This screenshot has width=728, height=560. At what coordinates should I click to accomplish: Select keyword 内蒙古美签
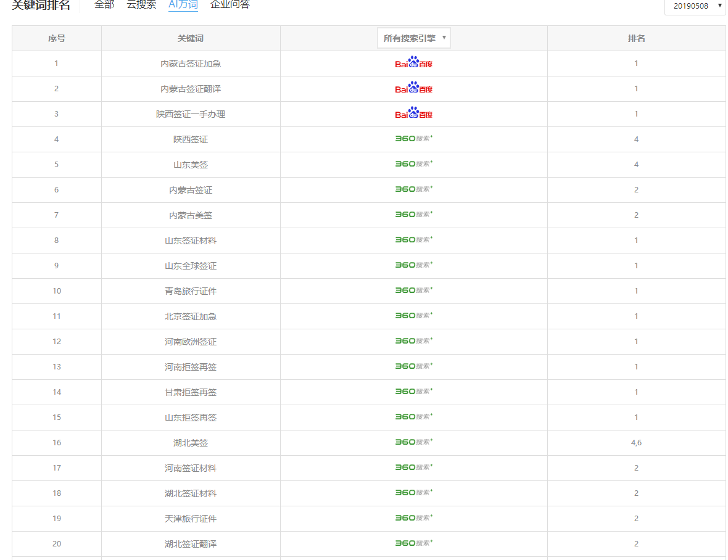tap(191, 215)
